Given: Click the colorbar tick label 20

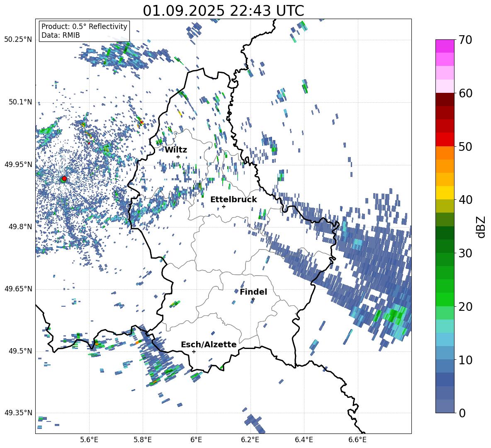Looking at the screenshot, I should point(465,306).
